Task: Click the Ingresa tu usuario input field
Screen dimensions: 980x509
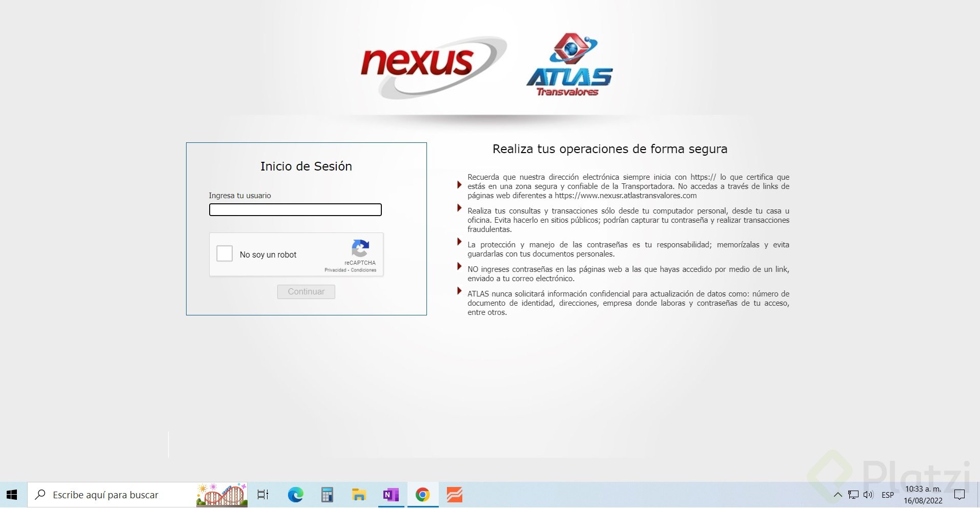Action: (x=295, y=209)
